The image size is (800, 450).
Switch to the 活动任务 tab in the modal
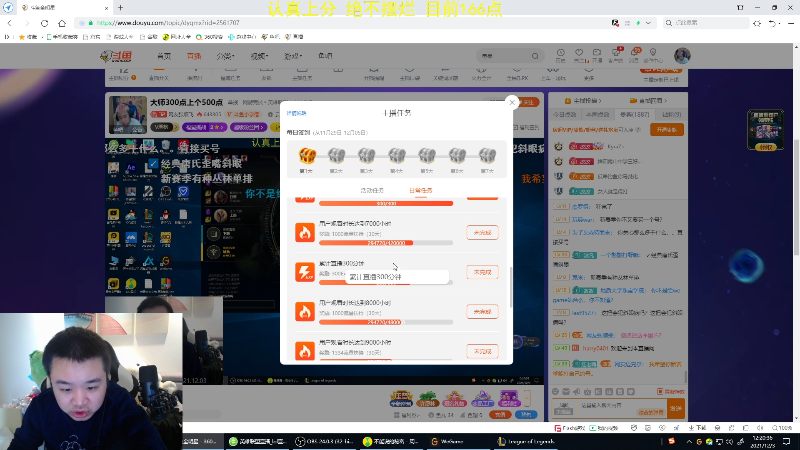pyautogui.click(x=371, y=190)
